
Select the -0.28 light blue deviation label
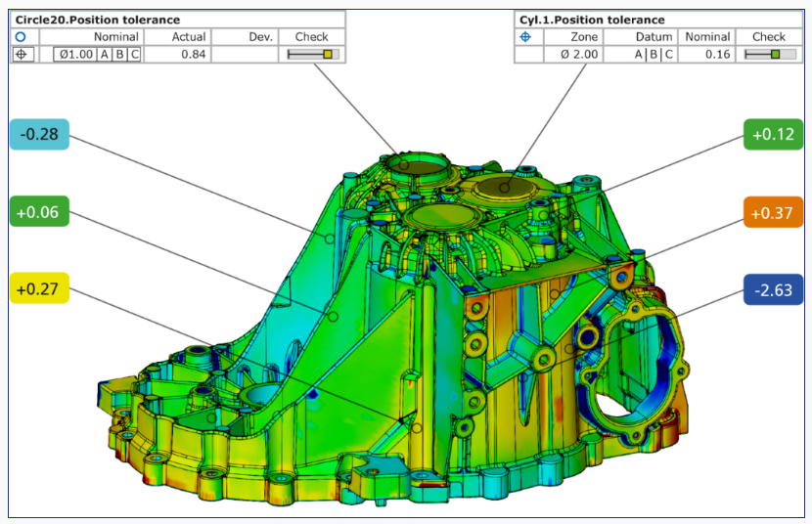click(x=39, y=135)
